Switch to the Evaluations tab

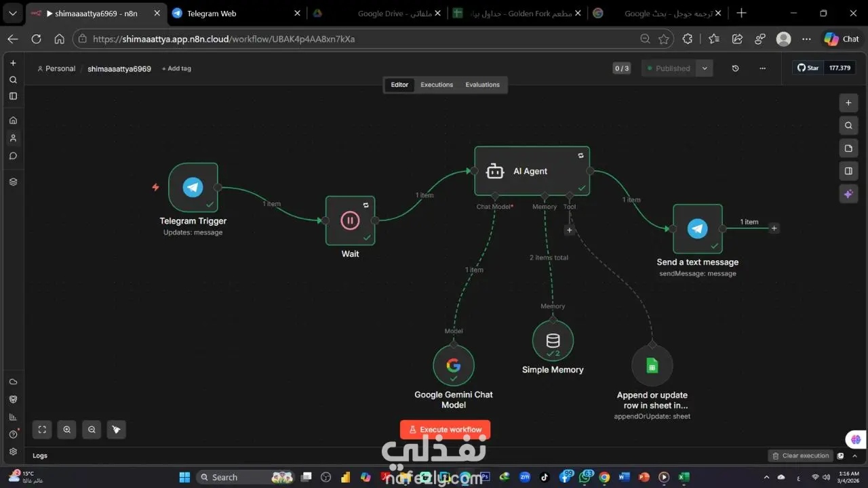[x=482, y=85]
